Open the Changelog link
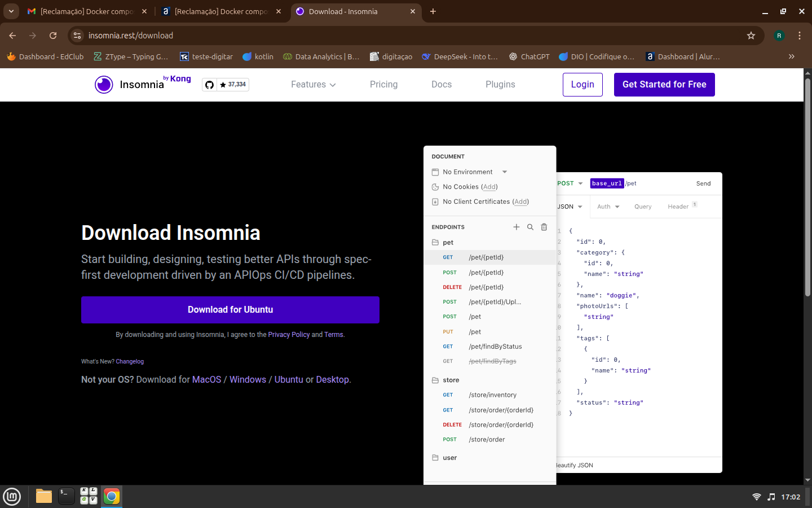 coord(130,362)
